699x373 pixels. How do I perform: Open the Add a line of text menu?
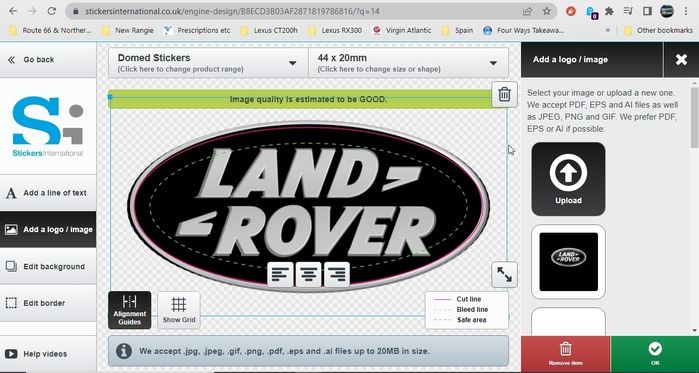[x=48, y=193]
